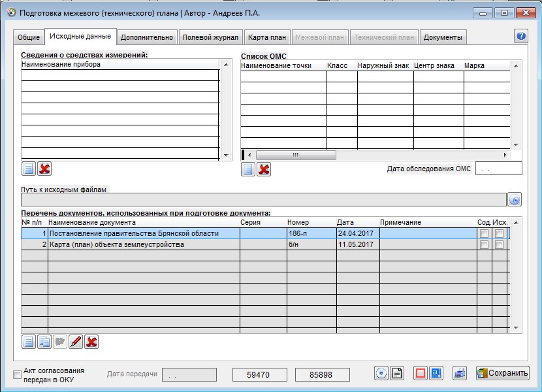Image resolution: width=542 pixels, height=392 pixels.
Task: Click the red square icon in the bottom toolbar
Action: pos(421,373)
